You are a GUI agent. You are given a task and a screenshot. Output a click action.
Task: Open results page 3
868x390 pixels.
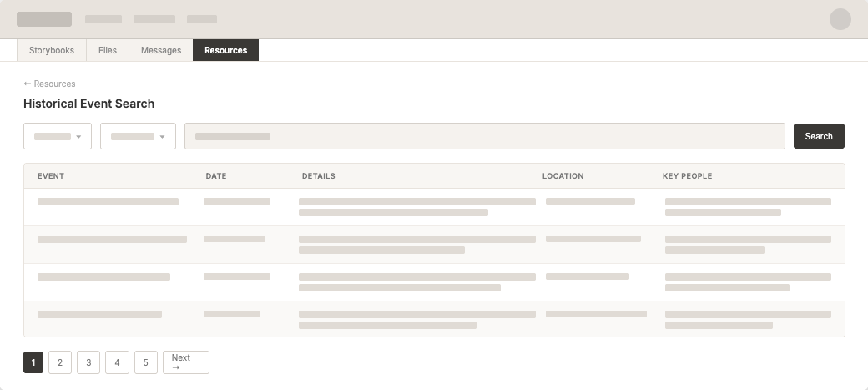88,362
